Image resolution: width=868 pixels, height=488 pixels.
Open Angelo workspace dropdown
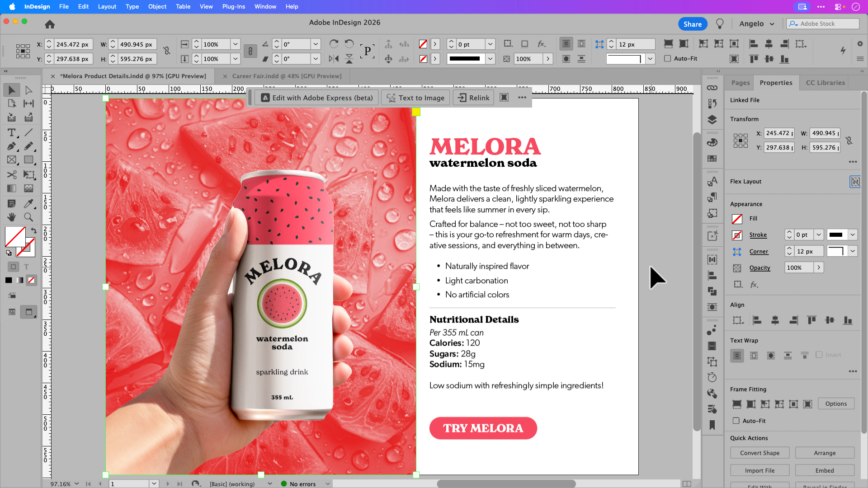[756, 24]
